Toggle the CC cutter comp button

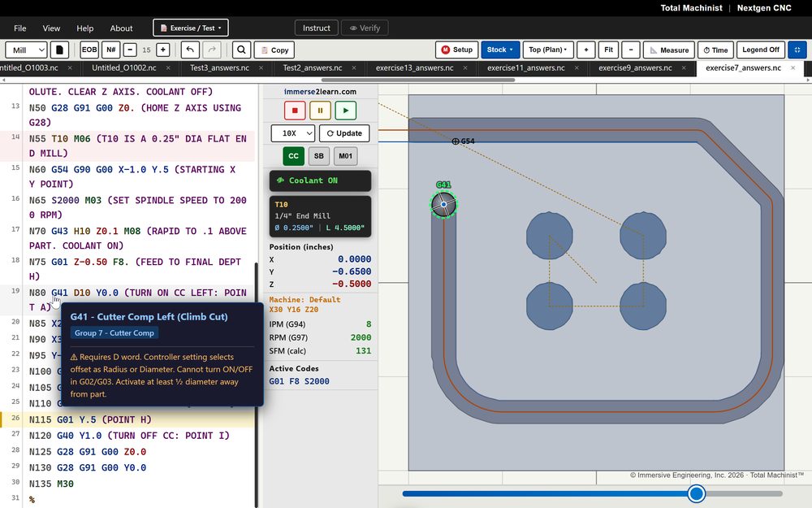coord(294,156)
